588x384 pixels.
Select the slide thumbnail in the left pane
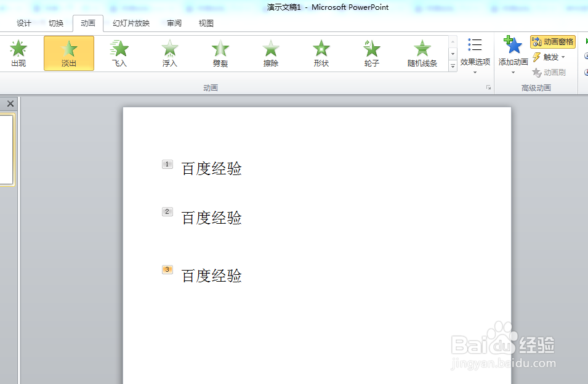coord(7,148)
